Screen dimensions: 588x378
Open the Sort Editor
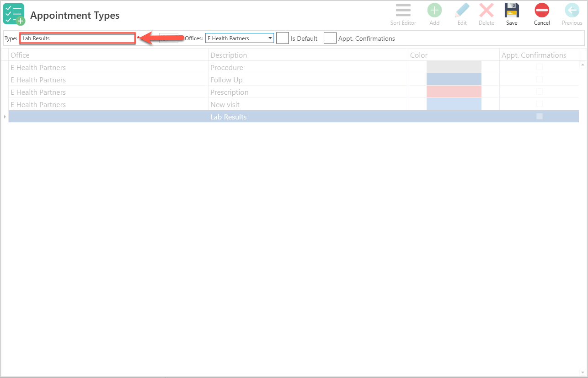[x=403, y=14]
